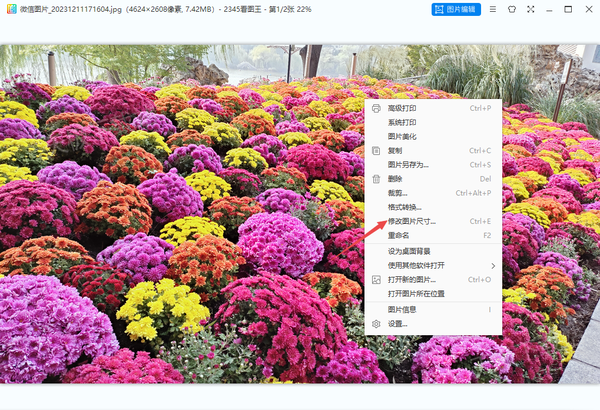Expand the 使用其他软件打开 submenu arrow
The width and height of the screenshot is (600, 410).
(x=492, y=265)
